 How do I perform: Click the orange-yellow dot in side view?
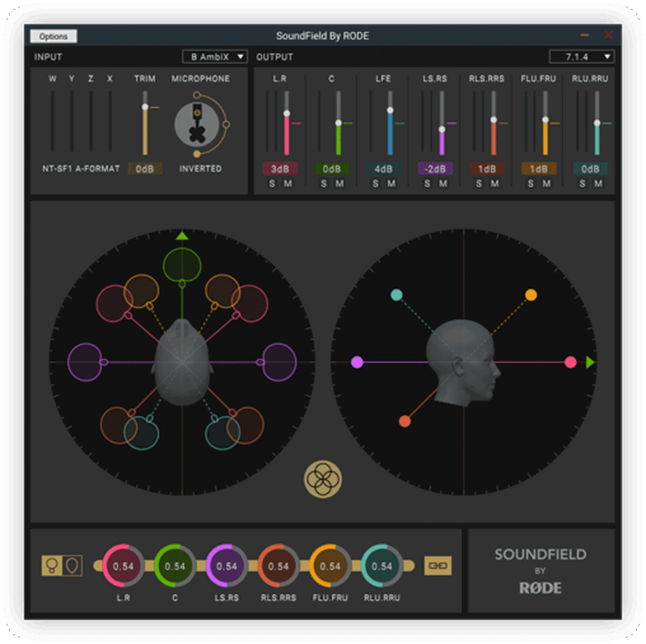coord(531,295)
